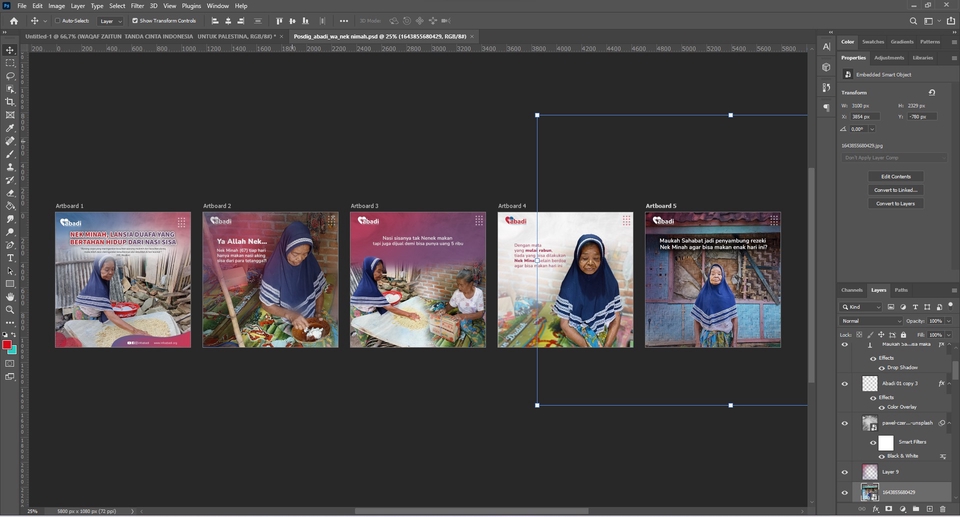Select the Pen tool
The height and width of the screenshot is (517, 960).
[10, 245]
